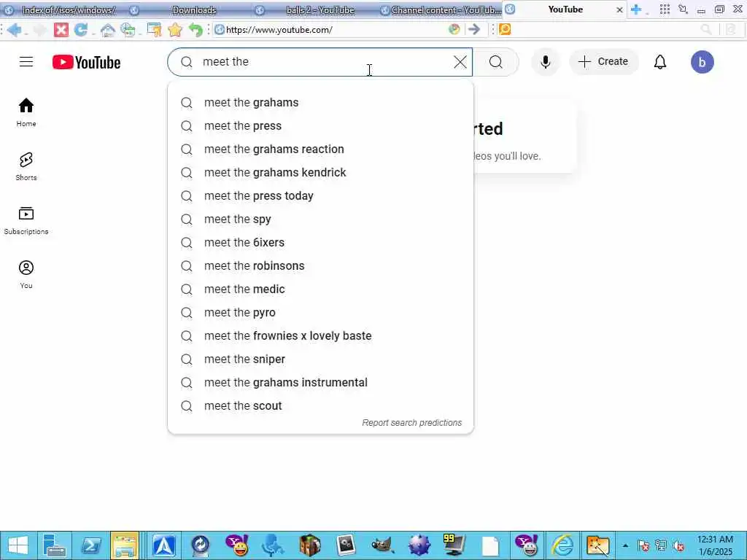747x560 pixels.
Task: Open the favorites star icon
Action: click(175, 30)
